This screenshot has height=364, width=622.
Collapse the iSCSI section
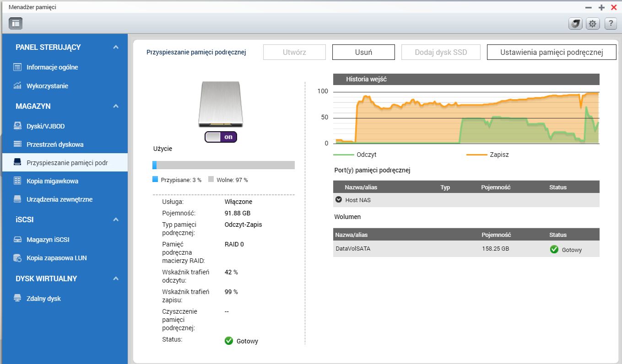coord(116,219)
